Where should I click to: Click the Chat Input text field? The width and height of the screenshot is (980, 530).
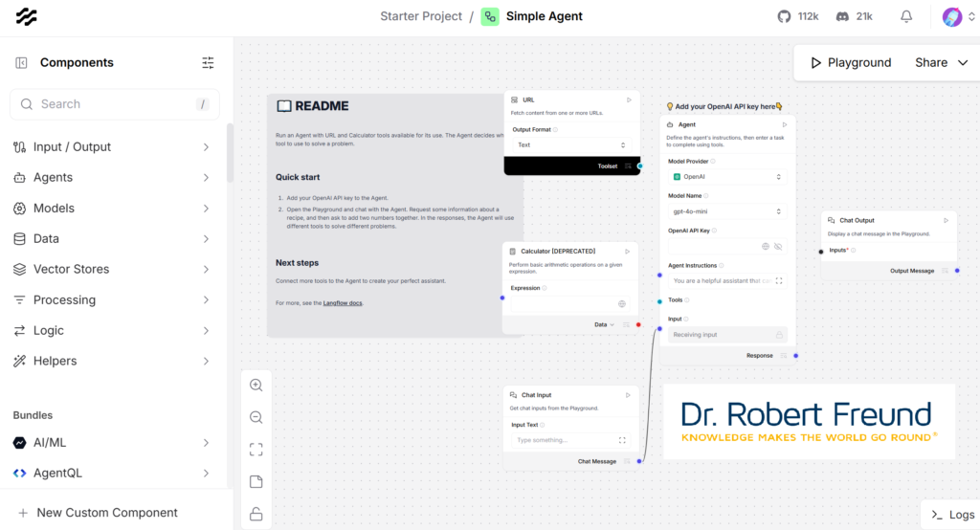click(x=571, y=440)
